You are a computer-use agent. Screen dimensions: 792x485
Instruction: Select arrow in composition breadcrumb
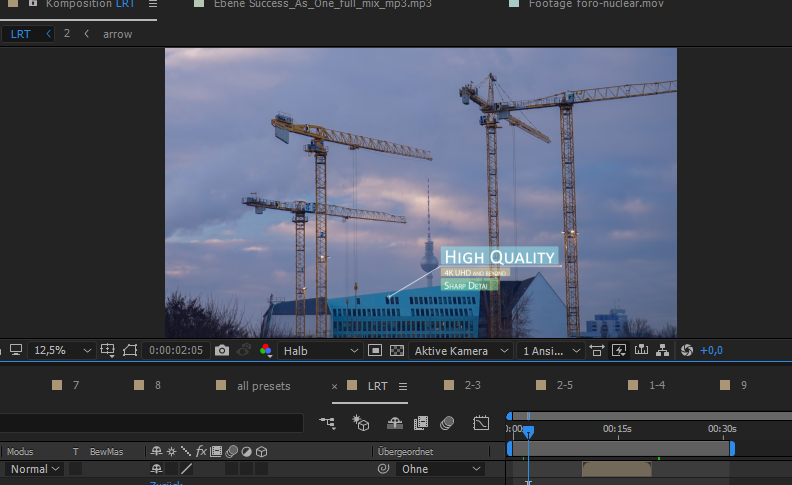pos(118,34)
